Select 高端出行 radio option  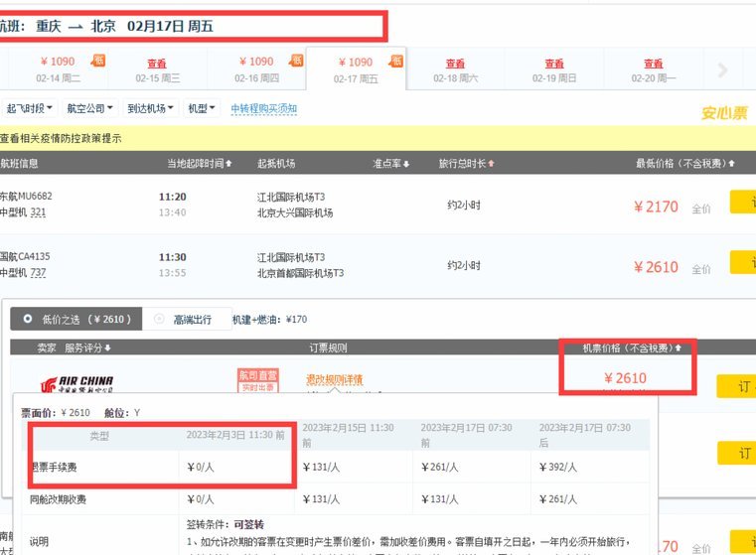187,319
